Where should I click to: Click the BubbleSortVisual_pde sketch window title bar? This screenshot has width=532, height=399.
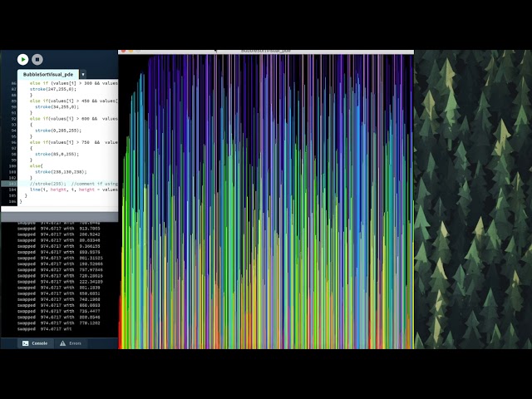(x=266, y=52)
